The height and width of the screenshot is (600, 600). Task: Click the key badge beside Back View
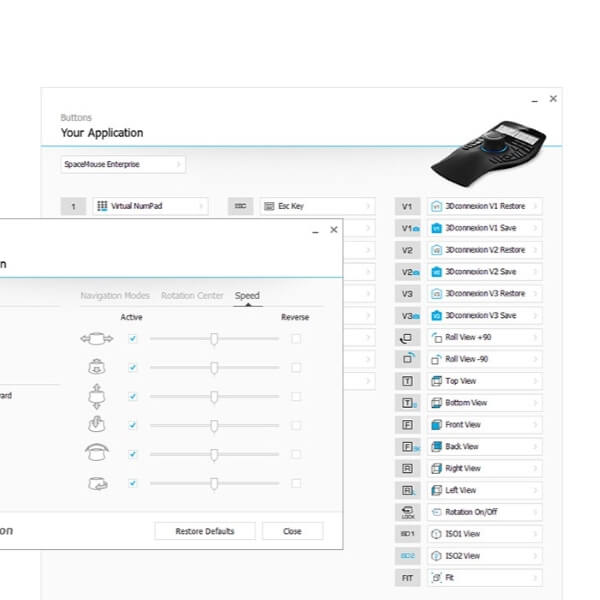click(407, 447)
